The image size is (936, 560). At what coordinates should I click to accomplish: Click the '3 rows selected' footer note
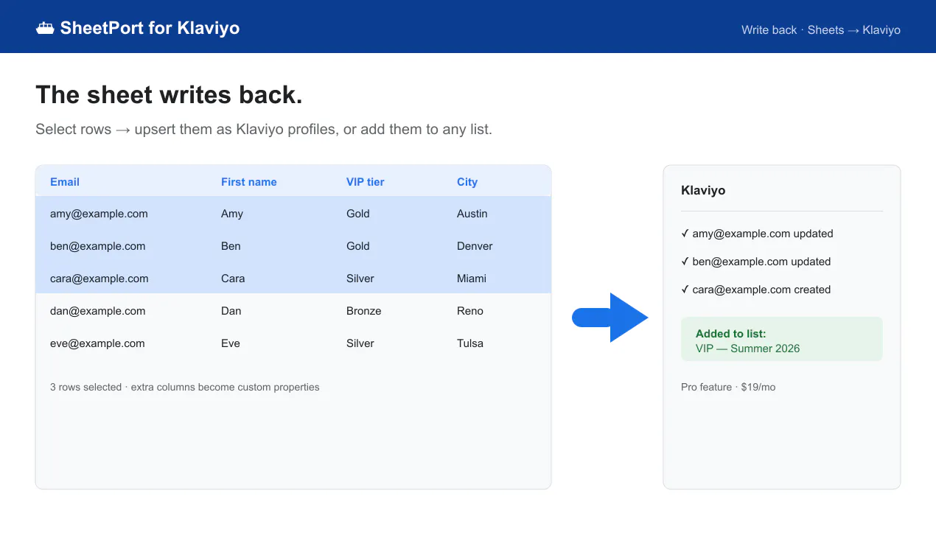185,387
